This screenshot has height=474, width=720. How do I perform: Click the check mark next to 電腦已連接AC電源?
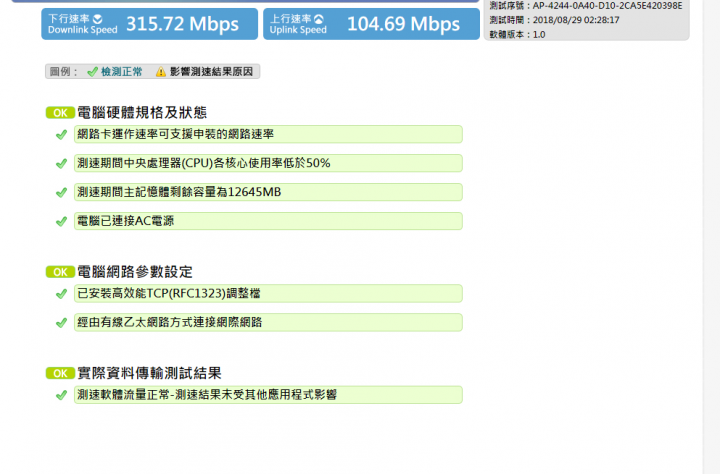point(62,221)
